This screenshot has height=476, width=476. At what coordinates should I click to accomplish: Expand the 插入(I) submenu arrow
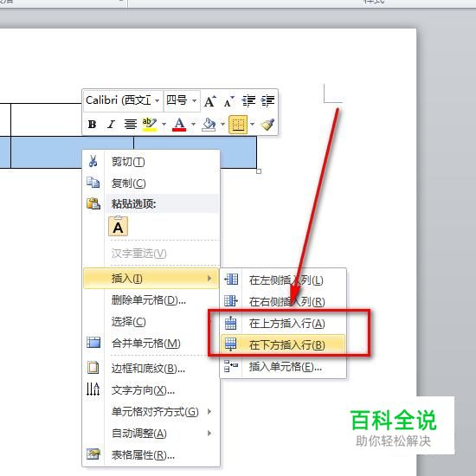click(209, 278)
